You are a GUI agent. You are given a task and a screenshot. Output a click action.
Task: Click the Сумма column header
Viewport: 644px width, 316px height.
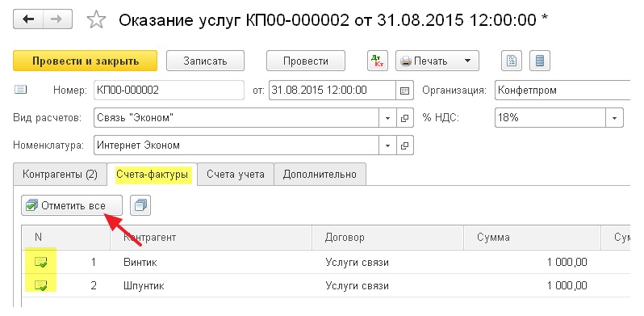(x=533, y=238)
